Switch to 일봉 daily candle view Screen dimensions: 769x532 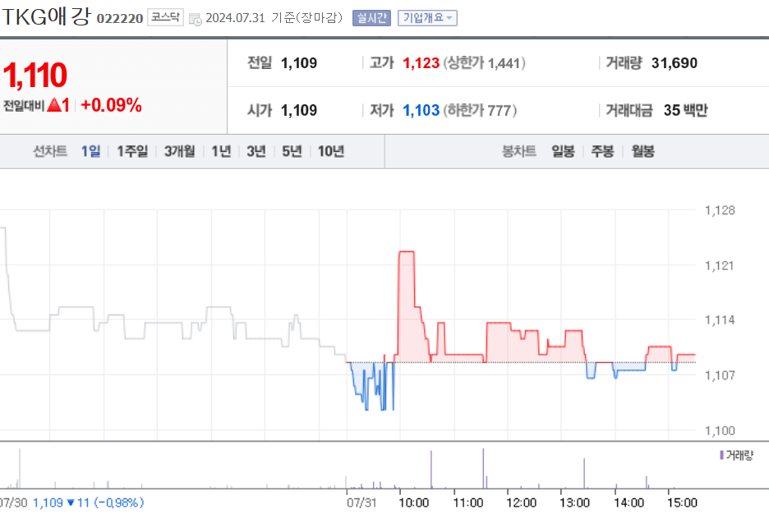pos(562,151)
